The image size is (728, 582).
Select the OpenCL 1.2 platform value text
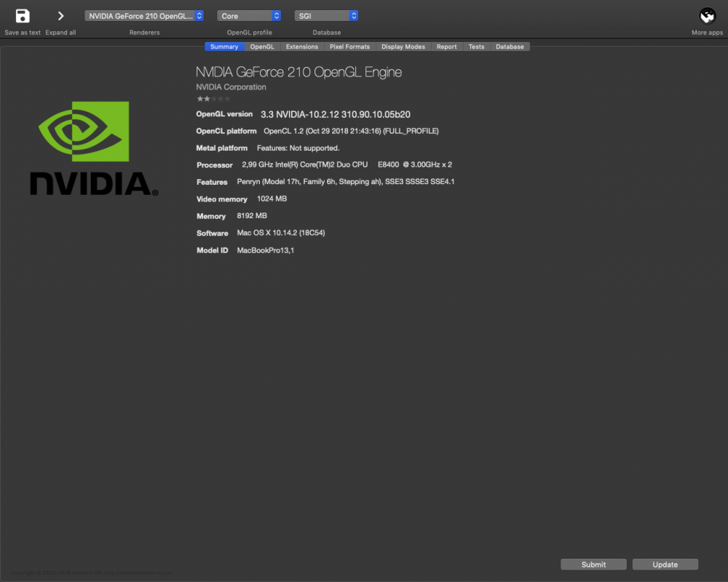click(x=351, y=131)
